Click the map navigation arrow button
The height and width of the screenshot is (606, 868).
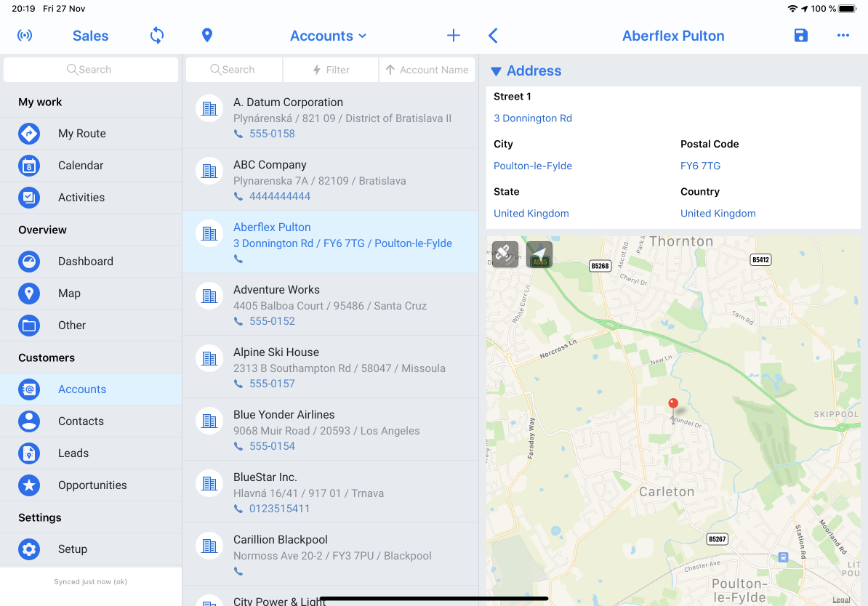539,254
